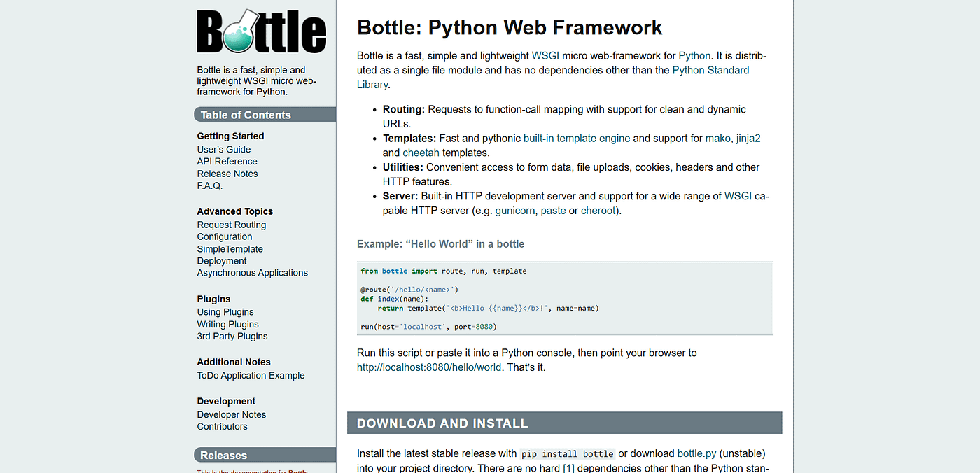The width and height of the screenshot is (980, 473).
Task: Open the API Reference page
Action: coord(227,161)
